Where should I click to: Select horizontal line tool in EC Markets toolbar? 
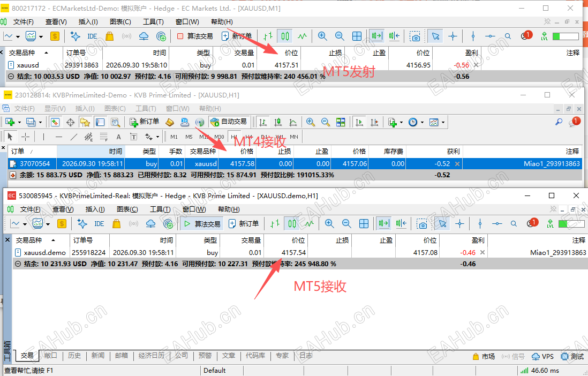coord(490,36)
